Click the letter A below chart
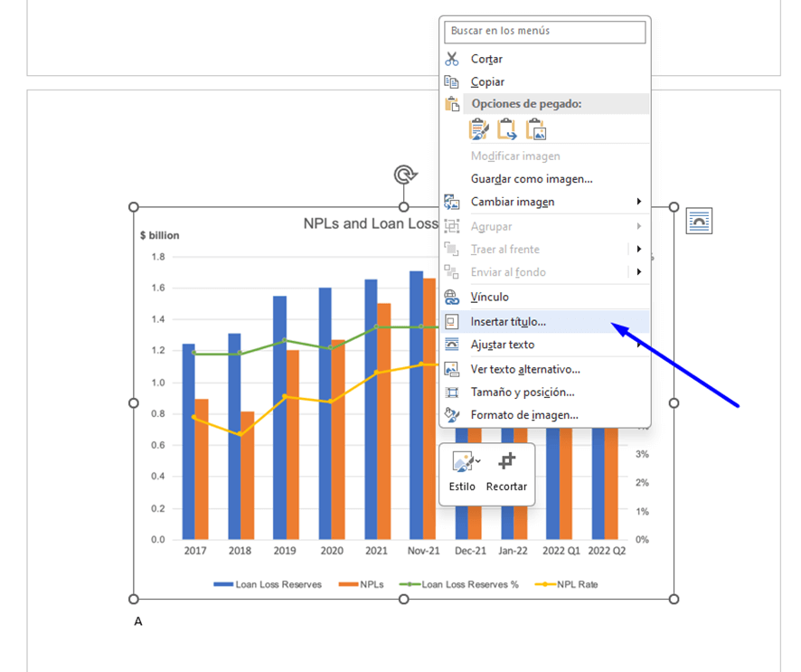 click(138, 621)
